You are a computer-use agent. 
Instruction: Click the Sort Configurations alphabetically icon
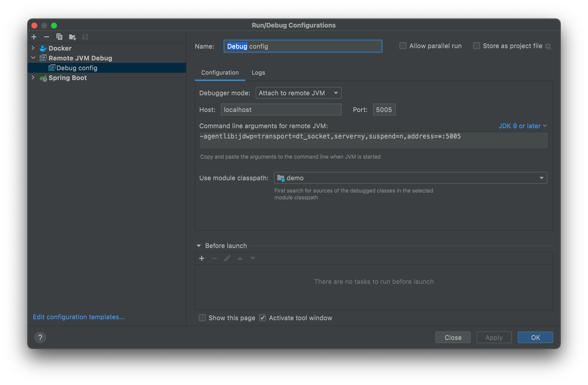pos(85,37)
